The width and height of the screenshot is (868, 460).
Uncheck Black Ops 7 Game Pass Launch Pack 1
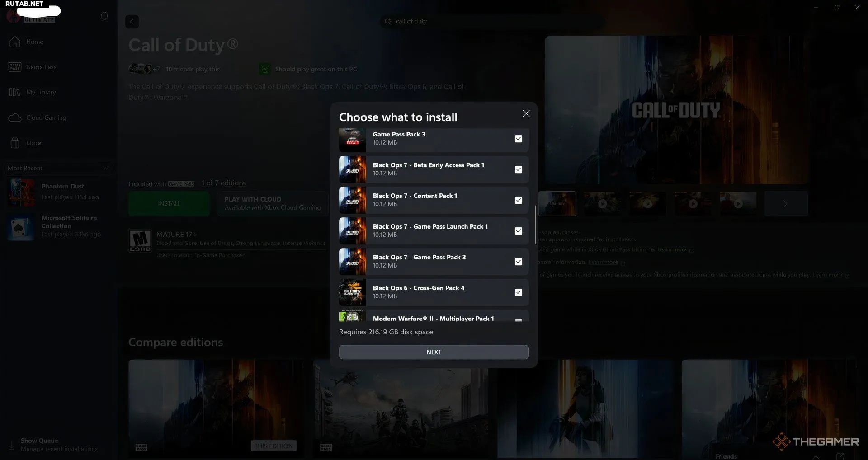click(519, 231)
